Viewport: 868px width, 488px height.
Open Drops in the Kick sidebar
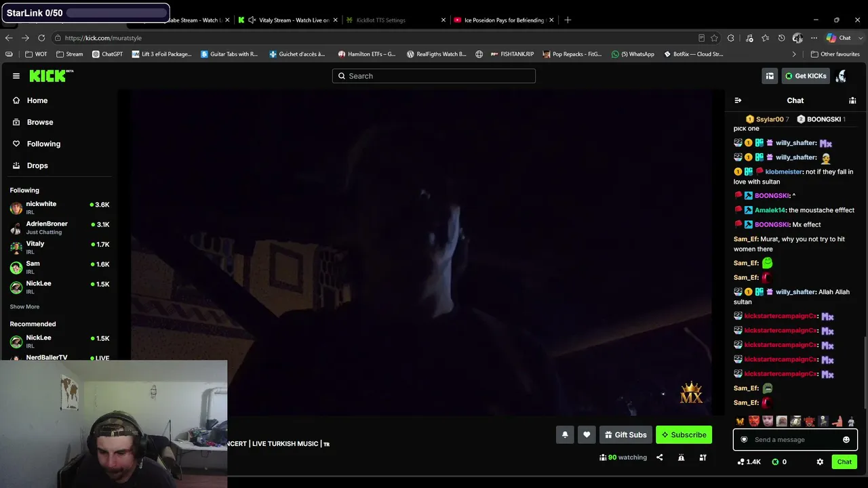tap(31, 165)
